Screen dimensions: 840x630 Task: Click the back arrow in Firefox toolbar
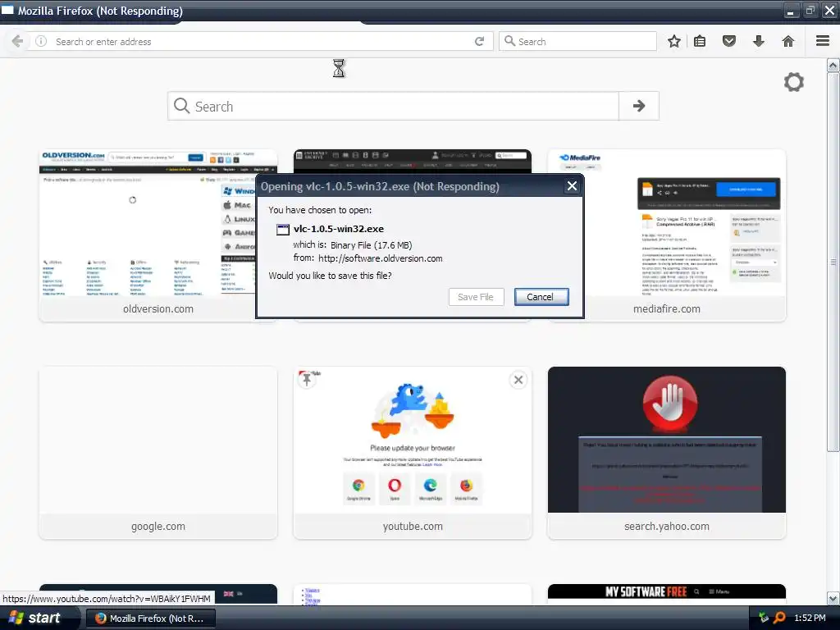[17, 41]
